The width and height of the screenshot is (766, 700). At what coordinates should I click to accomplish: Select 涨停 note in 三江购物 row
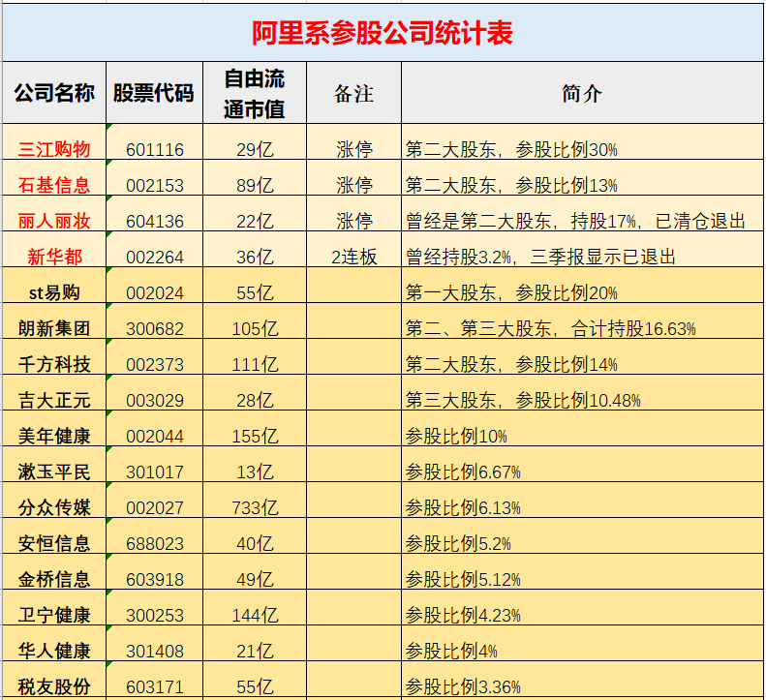[x=353, y=141]
